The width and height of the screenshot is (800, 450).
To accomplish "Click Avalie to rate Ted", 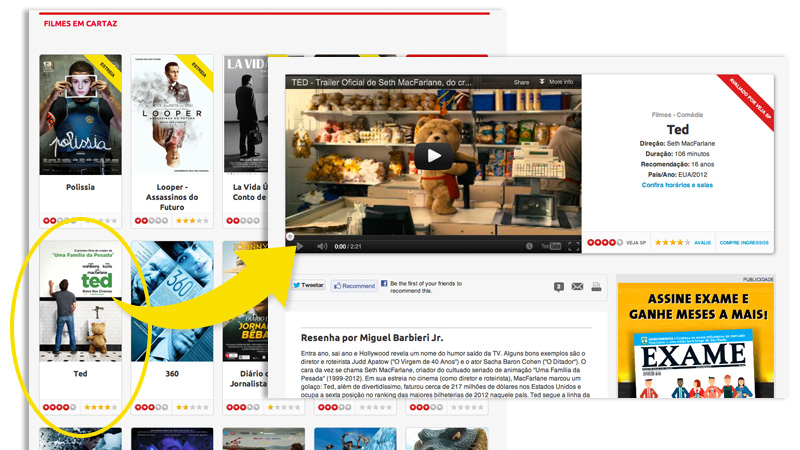I will point(702,242).
